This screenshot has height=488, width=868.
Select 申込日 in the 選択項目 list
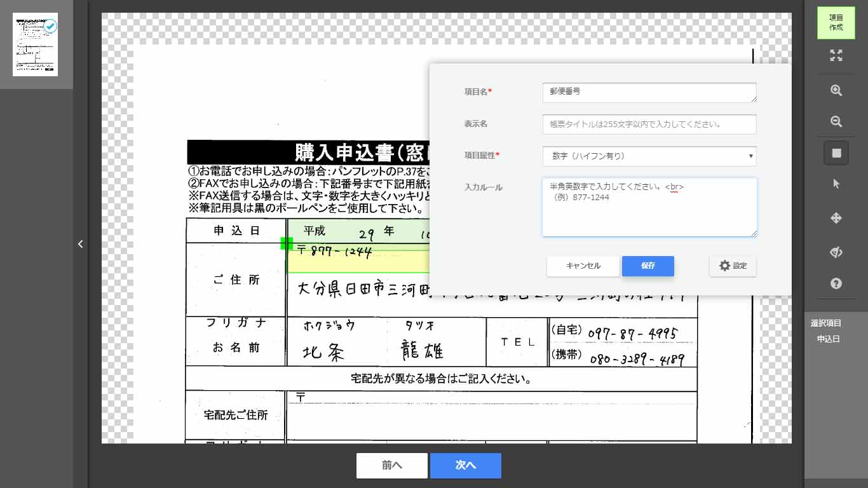click(x=828, y=339)
